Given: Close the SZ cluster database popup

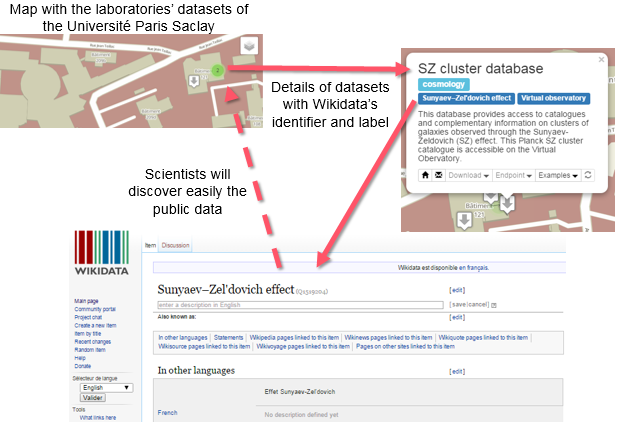Looking at the screenshot, I should pos(601,60).
